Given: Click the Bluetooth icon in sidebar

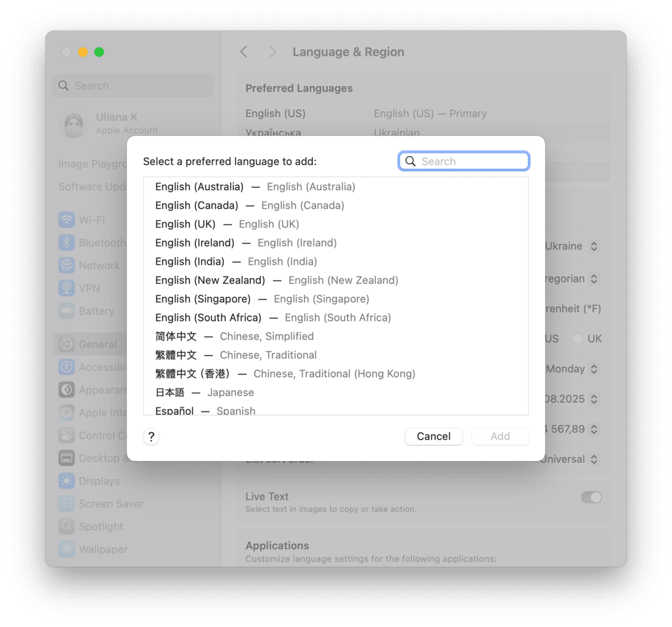Looking at the screenshot, I should pyautogui.click(x=67, y=242).
